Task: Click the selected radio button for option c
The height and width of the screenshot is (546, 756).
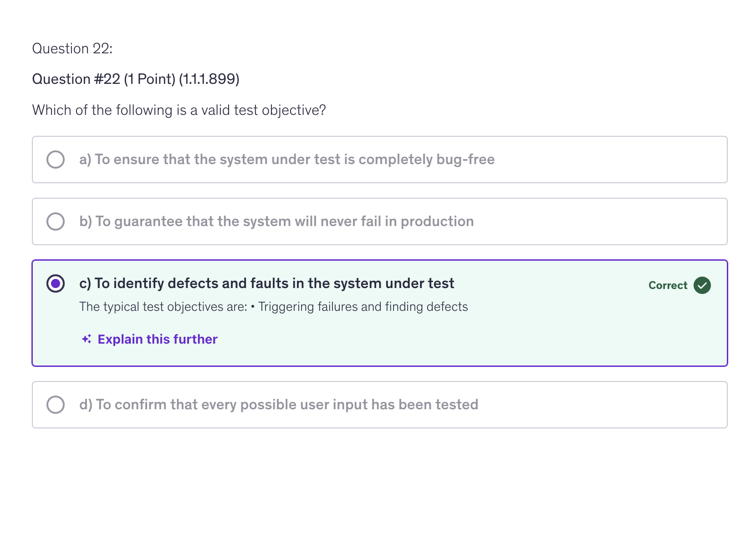Action: (x=56, y=283)
